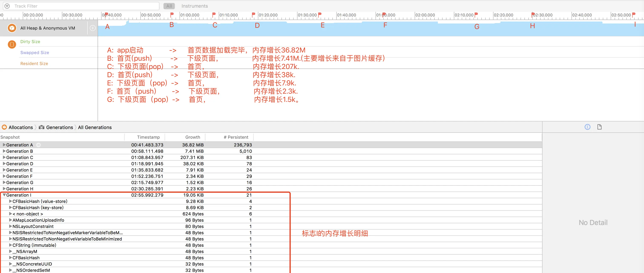Sort by the Growth column header
Viewport: 644px width, 273px height.
[x=193, y=137]
